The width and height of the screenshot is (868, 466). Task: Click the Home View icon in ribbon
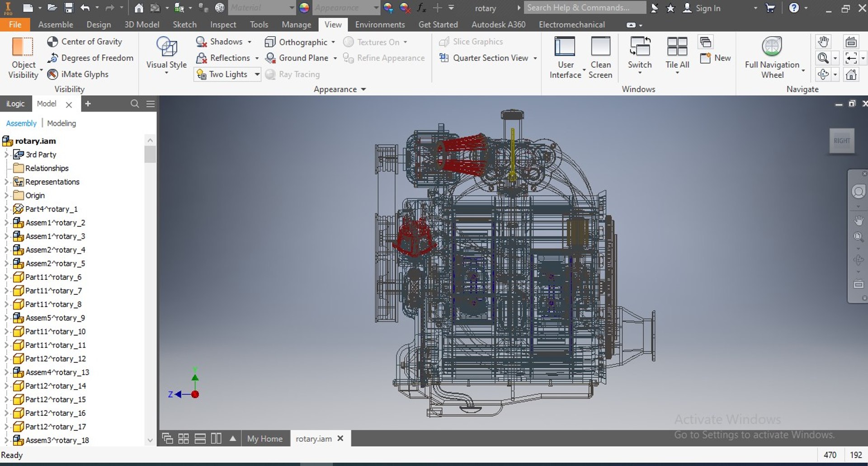pos(851,74)
